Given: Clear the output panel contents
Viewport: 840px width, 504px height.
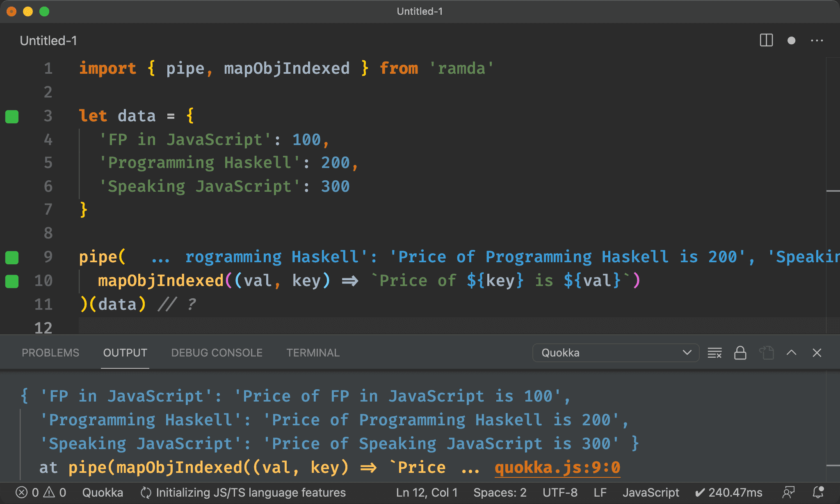Looking at the screenshot, I should tap(714, 353).
